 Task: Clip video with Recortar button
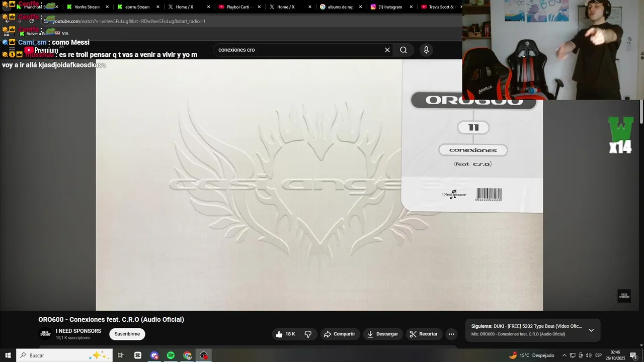tap(424, 334)
